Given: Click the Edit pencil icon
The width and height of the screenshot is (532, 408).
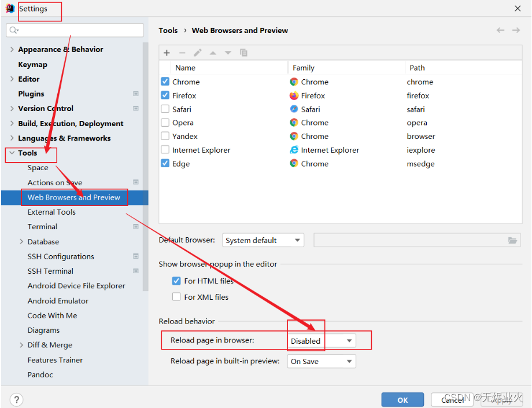Looking at the screenshot, I should click(x=197, y=53).
